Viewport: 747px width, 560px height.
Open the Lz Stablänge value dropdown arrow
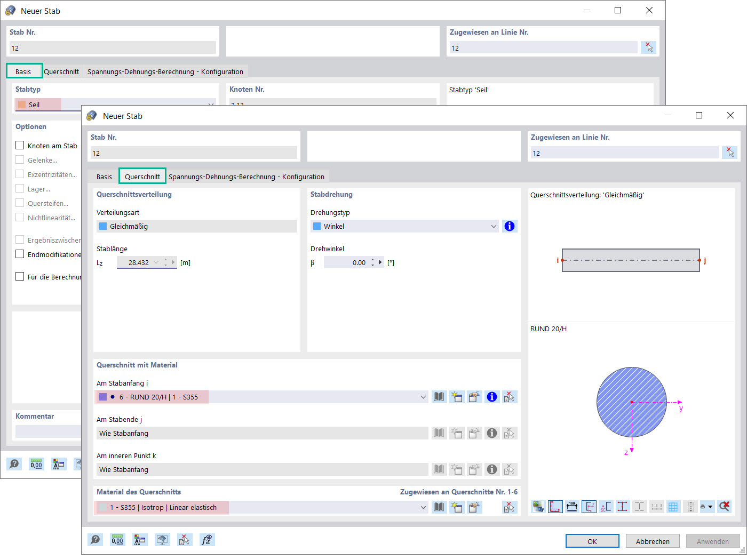[x=156, y=262]
